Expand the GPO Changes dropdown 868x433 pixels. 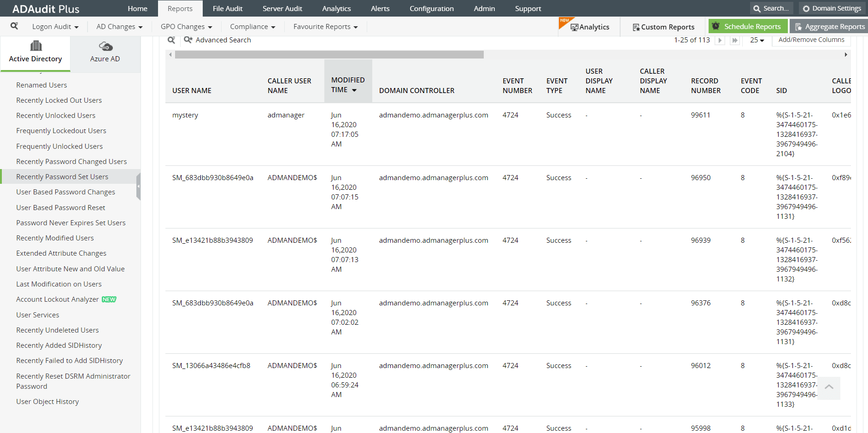coord(186,27)
